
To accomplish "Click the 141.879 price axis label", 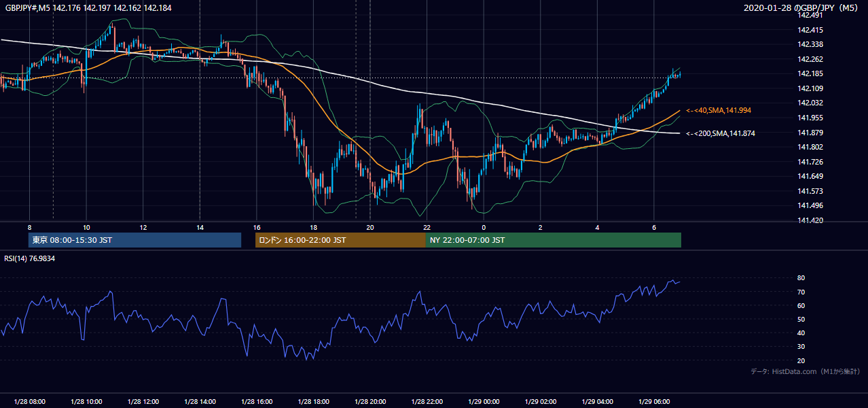I will tap(810, 133).
